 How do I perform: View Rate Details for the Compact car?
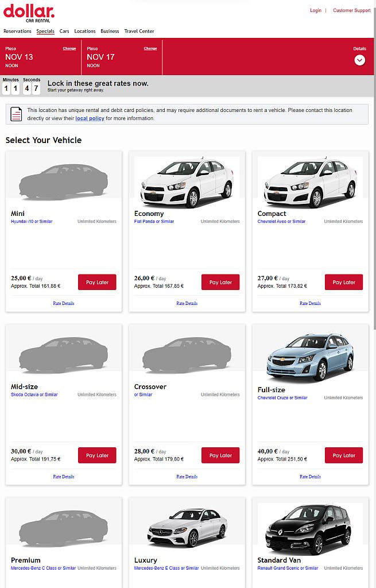click(x=310, y=303)
